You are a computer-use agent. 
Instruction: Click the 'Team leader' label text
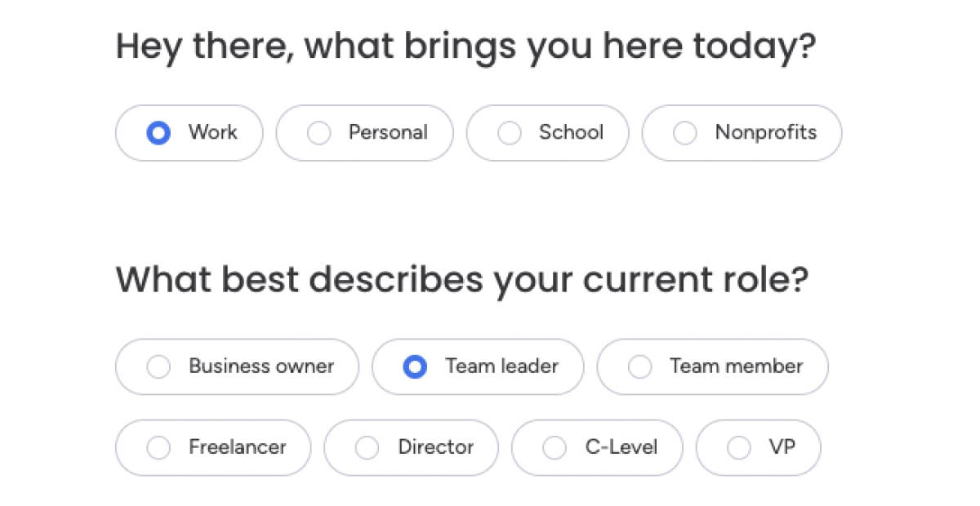pyautogui.click(x=501, y=366)
